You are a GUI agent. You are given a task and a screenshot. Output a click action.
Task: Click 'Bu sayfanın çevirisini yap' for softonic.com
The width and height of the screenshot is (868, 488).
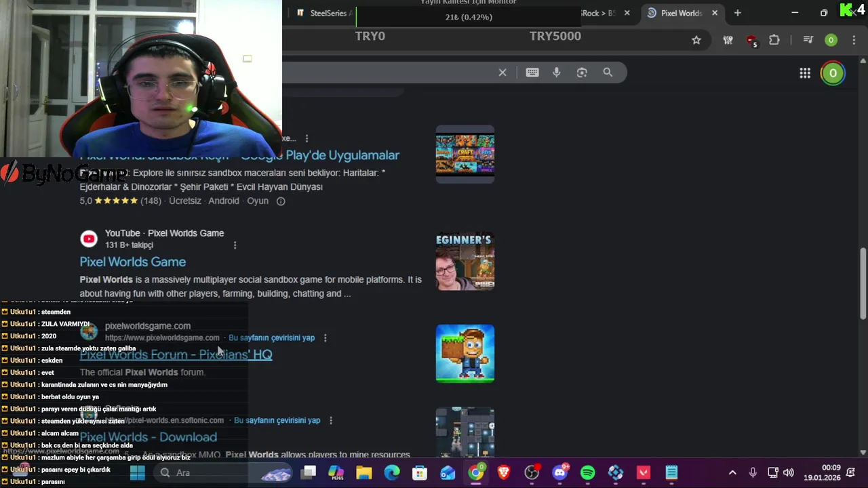click(x=277, y=420)
